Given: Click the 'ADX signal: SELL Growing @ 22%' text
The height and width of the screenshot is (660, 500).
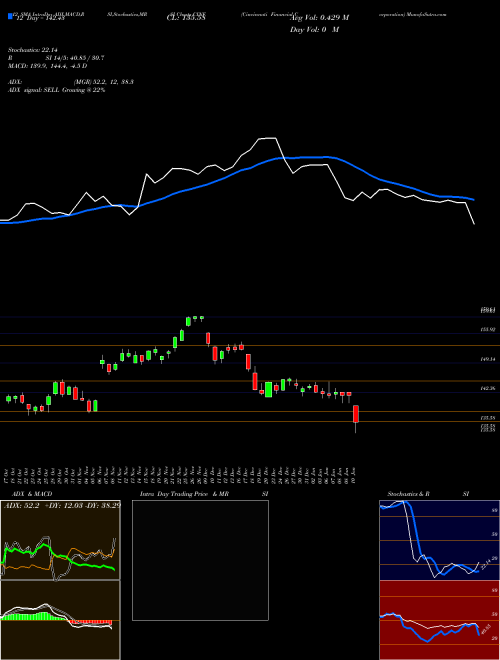Looking at the screenshot, I should click(x=56, y=90).
